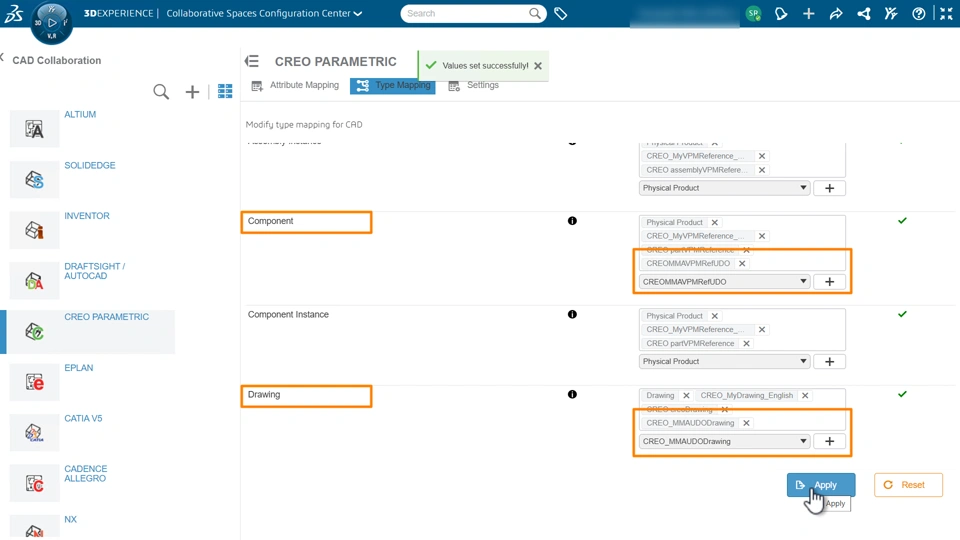Open the tag icon beside search
Viewport: 960px width, 540px height.
click(x=560, y=13)
